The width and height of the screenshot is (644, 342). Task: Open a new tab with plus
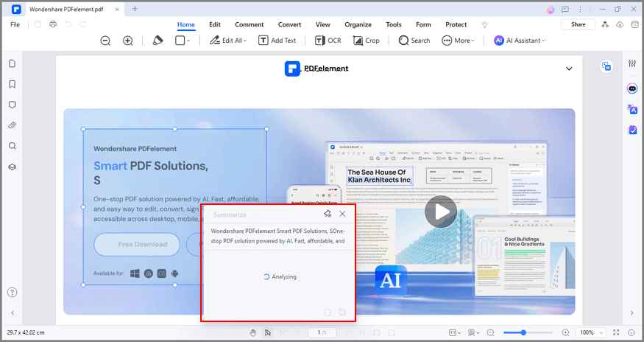pos(135,9)
